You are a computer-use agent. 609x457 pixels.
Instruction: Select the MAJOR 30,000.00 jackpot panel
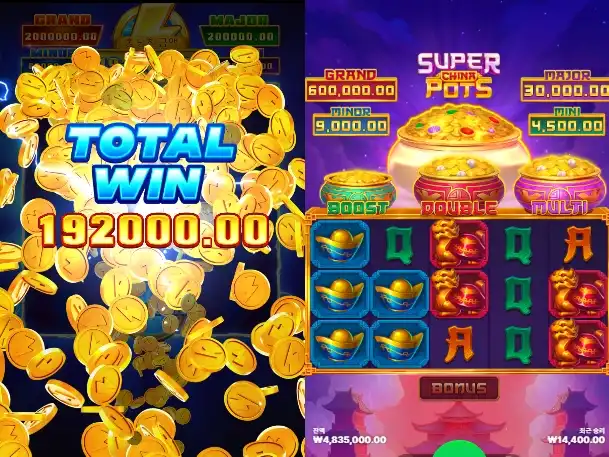(x=565, y=85)
